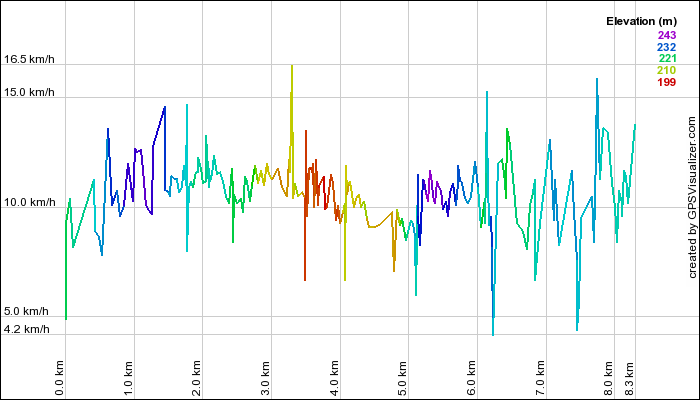Click the "15.0 km/h" speed axis label
This screenshot has width=700, height=400.
(29, 92)
